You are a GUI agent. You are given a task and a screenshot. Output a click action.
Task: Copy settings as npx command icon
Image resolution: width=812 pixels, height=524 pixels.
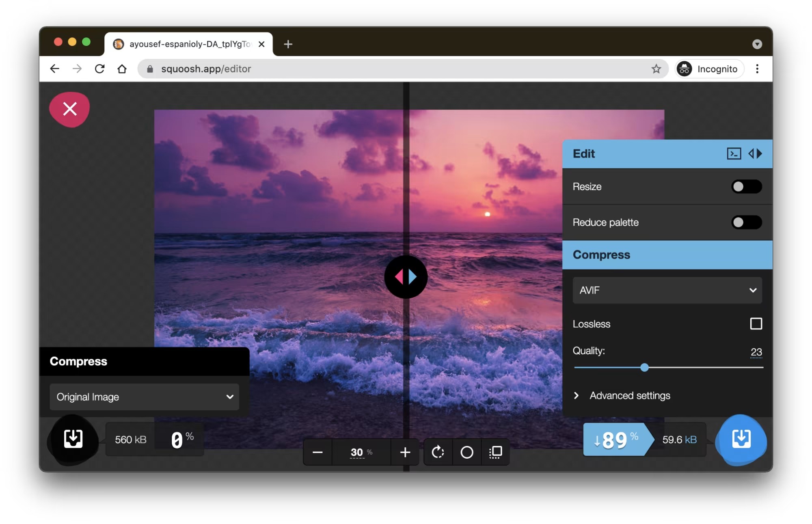(x=734, y=154)
